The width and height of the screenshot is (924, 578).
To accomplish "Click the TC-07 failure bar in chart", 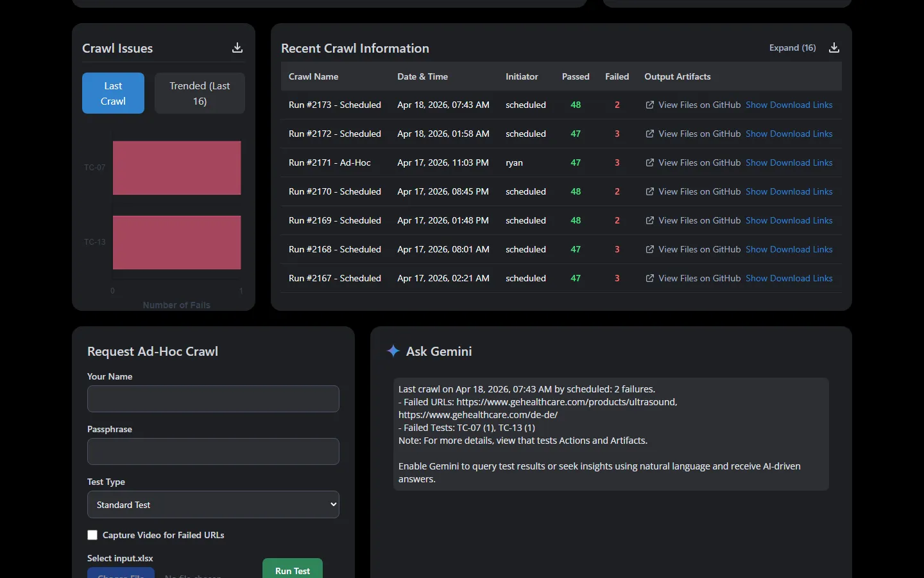I will [176, 168].
